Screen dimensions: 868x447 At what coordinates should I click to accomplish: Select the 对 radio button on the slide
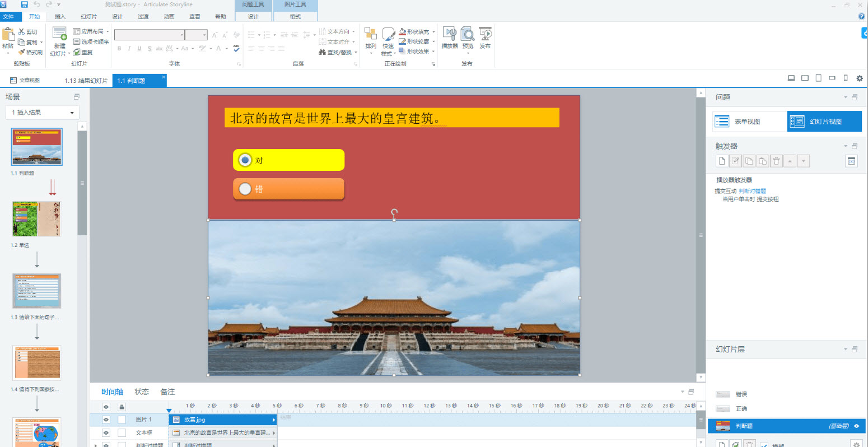[245, 160]
